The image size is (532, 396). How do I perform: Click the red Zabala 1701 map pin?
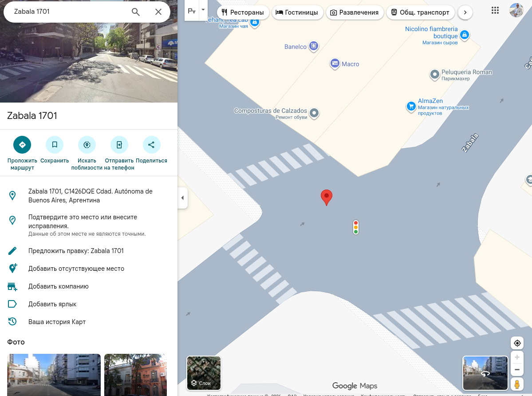click(x=327, y=198)
